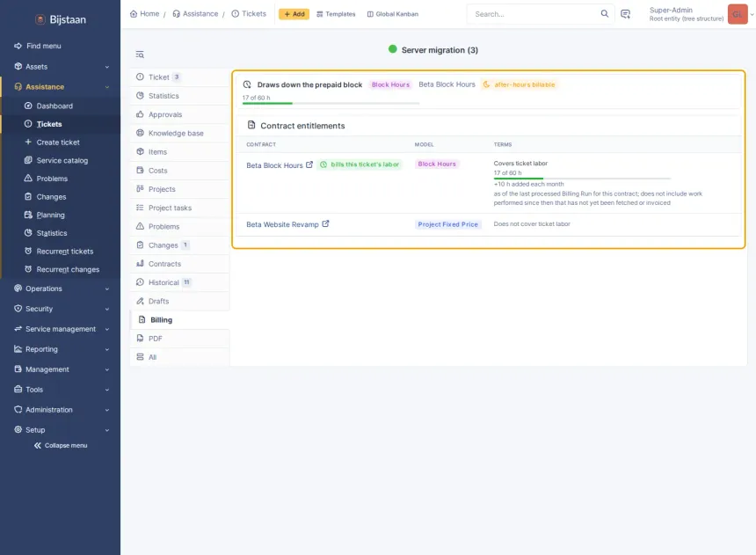
Task: Click the after-hours billable moon icon
Action: (486, 84)
